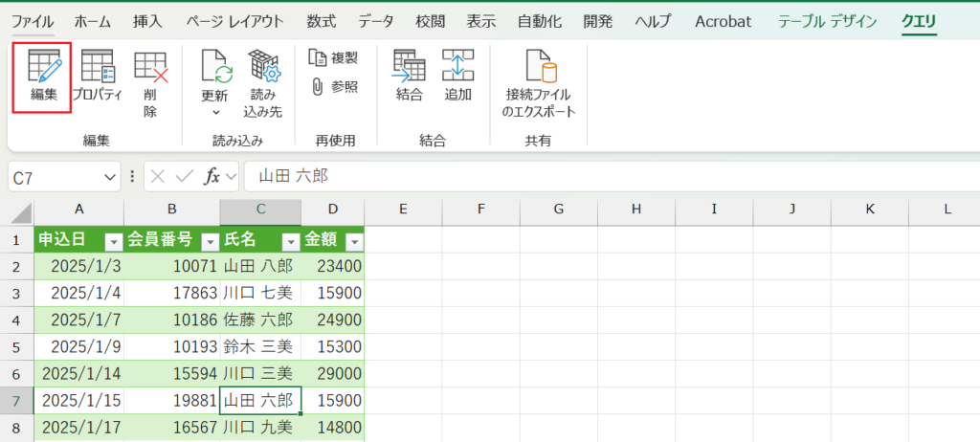Open the 申込日 column filter dropdown

[x=113, y=241]
